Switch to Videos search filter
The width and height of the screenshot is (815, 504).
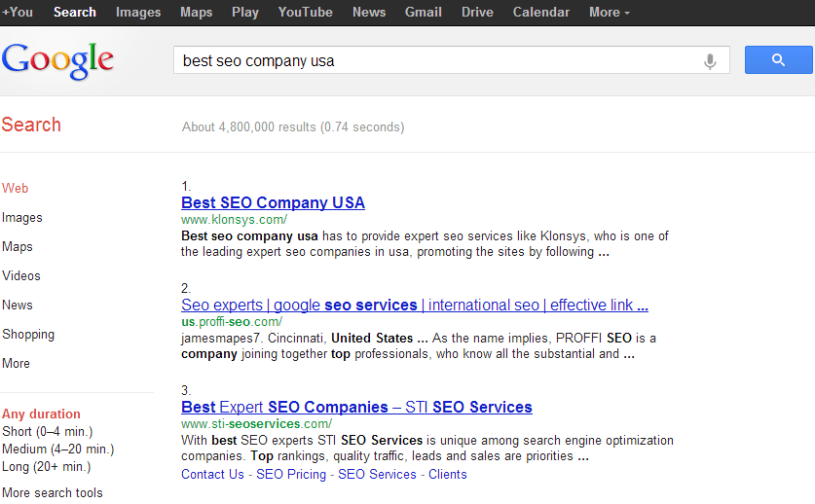click(x=21, y=276)
